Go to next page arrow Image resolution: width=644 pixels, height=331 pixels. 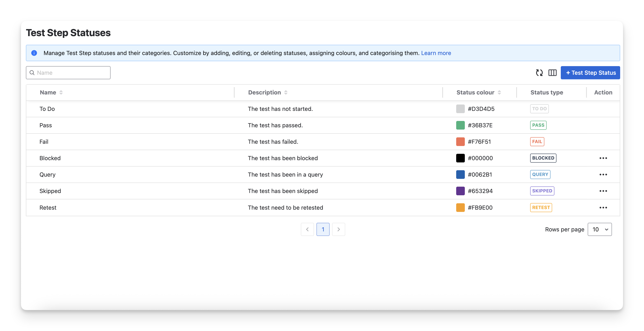[x=338, y=229]
